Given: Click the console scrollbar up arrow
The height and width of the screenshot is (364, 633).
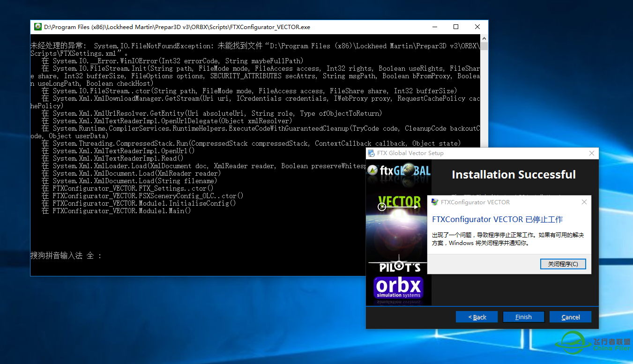Looking at the screenshot, I should (484, 38).
